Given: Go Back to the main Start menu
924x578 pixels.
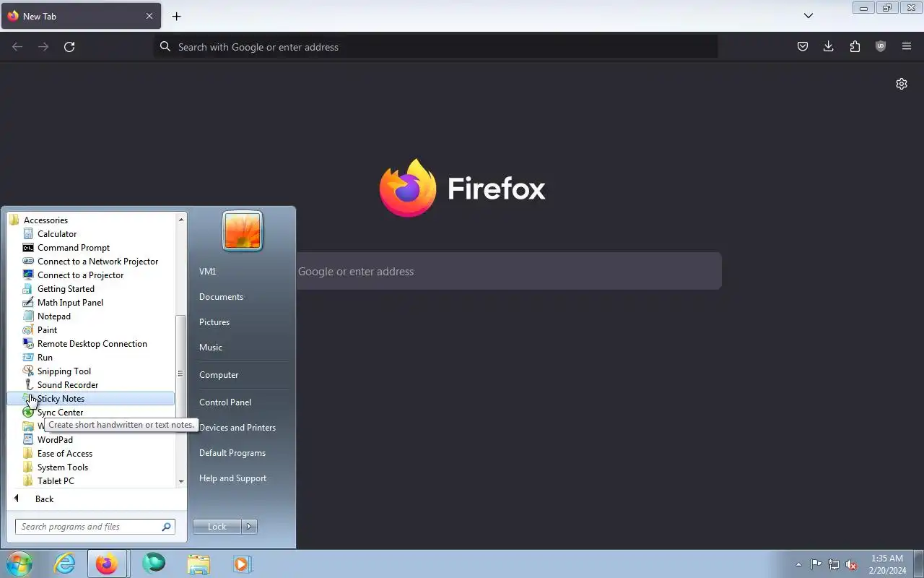Looking at the screenshot, I should (x=44, y=499).
